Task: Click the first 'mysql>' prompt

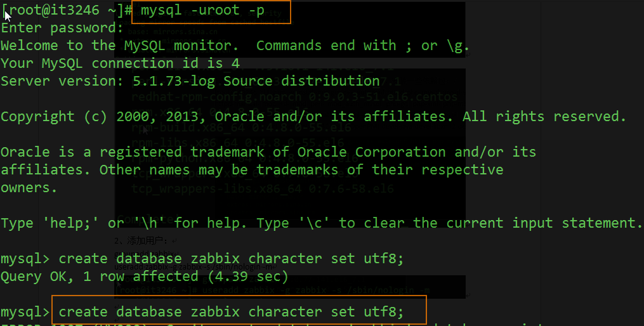Action: [x=25, y=259]
